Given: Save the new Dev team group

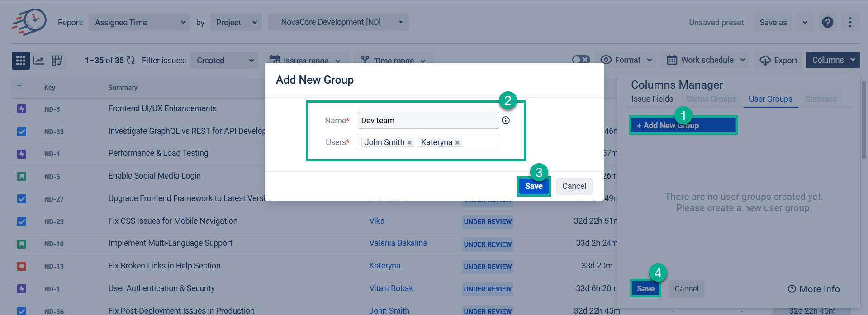Looking at the screenshot, I should pyautogui.click(x=533, y=186).
